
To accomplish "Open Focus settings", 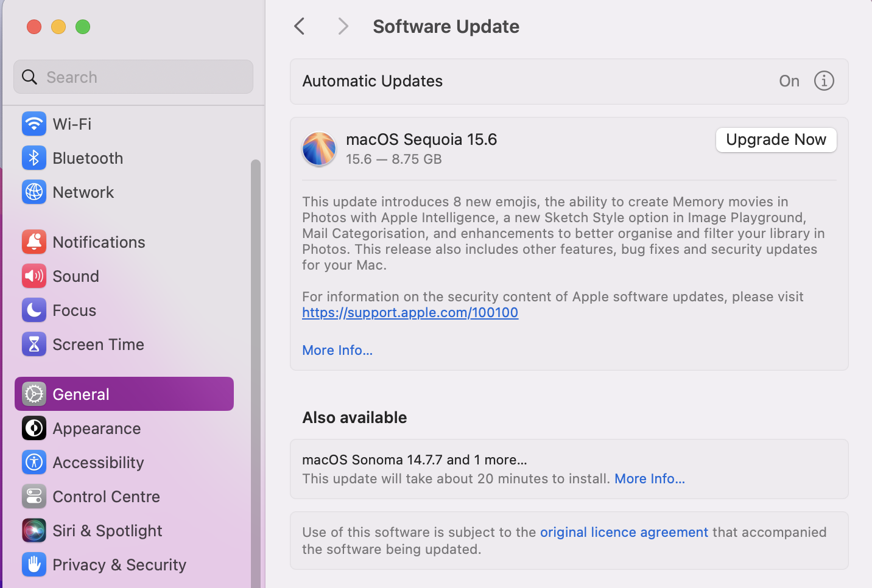I will [73, 310].
